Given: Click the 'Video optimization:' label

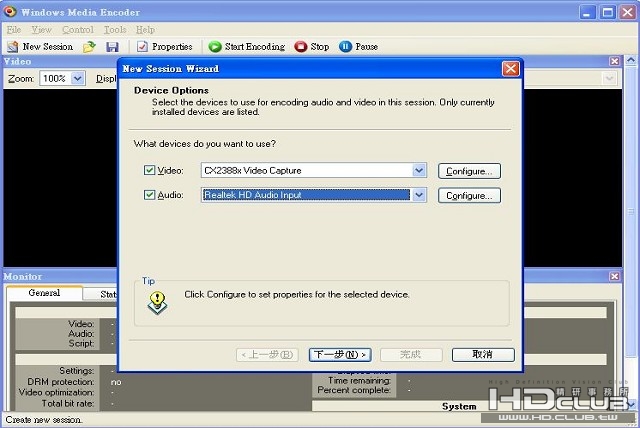Looking at the screenshot, I should pyautogui.click(x=56, y=392).
